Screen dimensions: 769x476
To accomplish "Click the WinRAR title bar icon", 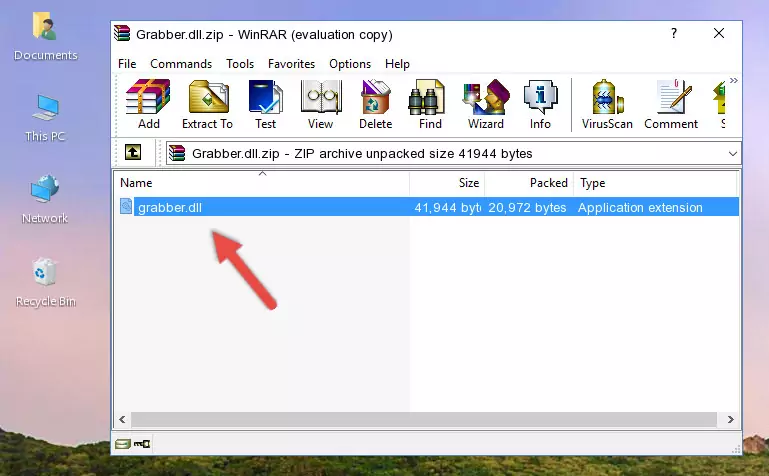I will [122, 33].
